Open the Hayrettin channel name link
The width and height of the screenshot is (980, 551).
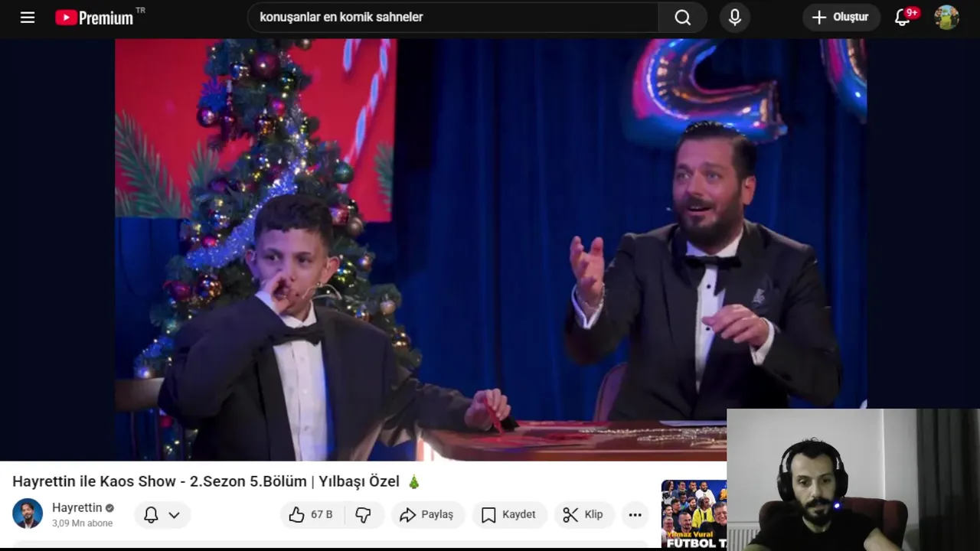coord(77,507)
